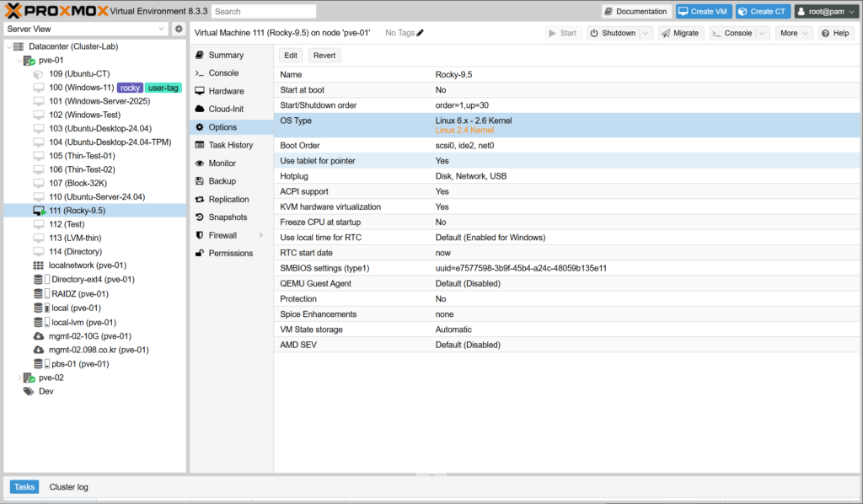Go to the Hardware section
Image resolution: width=863 pixels, height=504 pixels.
226,91
